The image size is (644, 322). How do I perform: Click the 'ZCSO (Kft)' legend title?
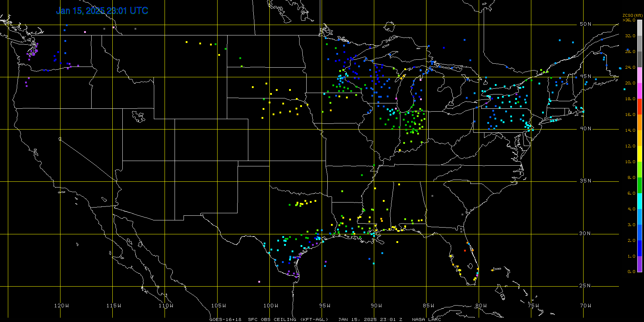pos(633,15)
